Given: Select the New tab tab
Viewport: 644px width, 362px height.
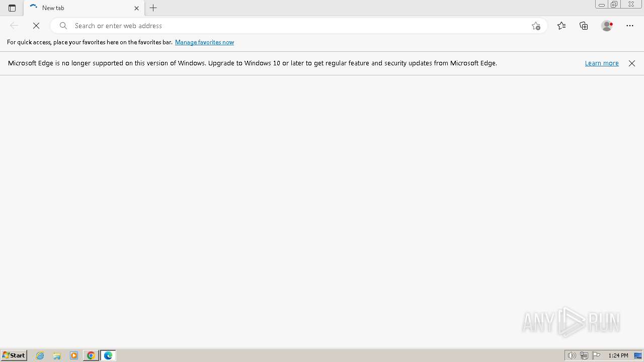Looking at the screenshot, I should [x=84, y=8].
